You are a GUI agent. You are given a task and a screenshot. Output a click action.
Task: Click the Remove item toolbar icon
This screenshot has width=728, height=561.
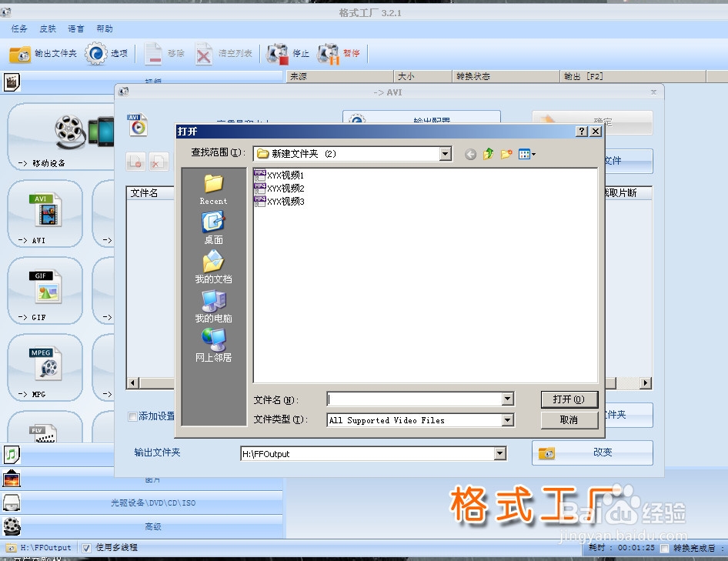click(152, 54)
